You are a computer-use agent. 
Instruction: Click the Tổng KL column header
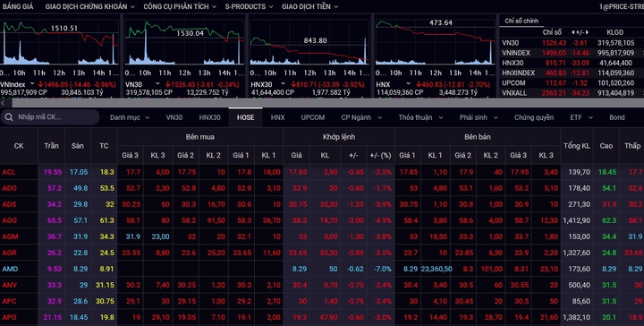pos(577,146)
